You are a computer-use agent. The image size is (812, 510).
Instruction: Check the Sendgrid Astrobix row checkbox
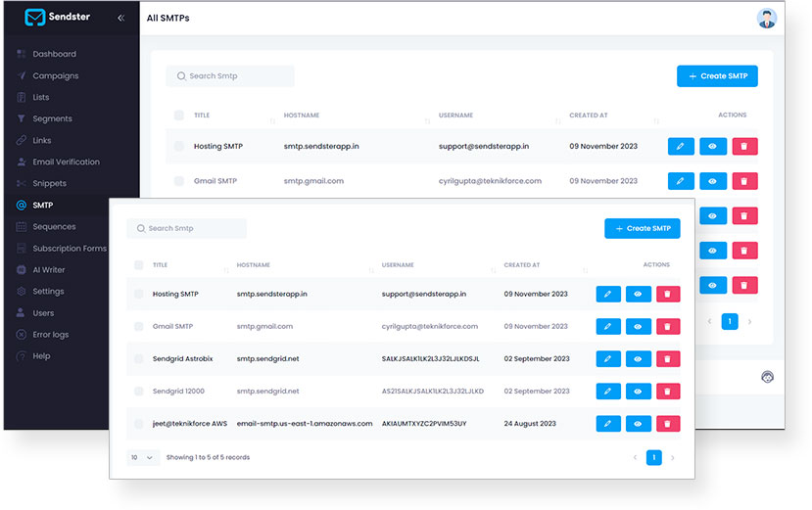click(x=139, y=359)
